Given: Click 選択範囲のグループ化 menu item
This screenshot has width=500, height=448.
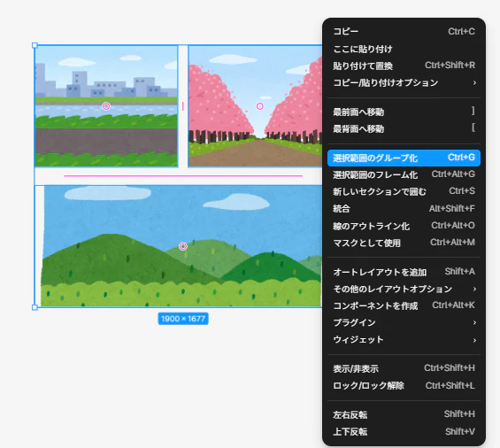Looking at the screenshot, I should tap(404, 158).
